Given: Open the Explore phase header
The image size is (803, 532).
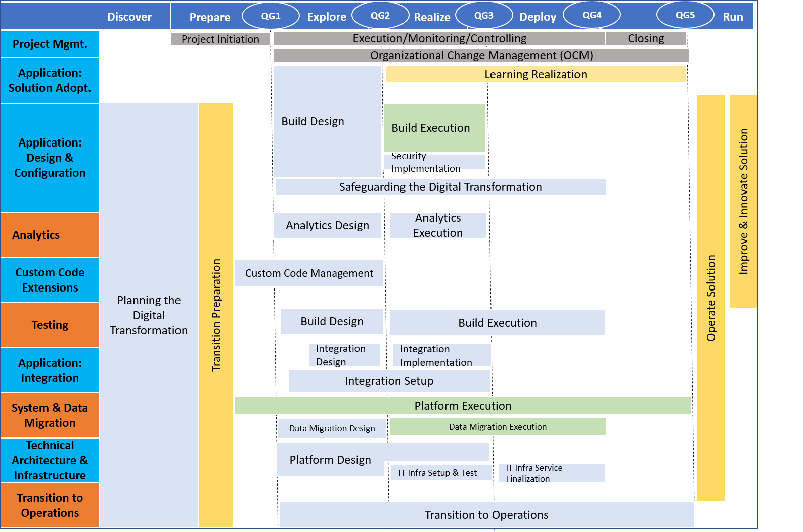Looking at the screenshot, I should click(x=327, y=17).
